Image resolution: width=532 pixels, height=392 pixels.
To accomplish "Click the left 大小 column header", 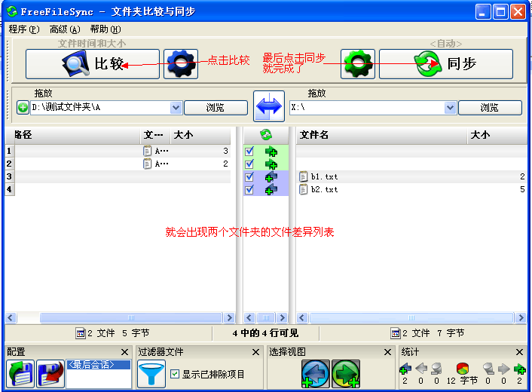I will click(x=200, y=135).
